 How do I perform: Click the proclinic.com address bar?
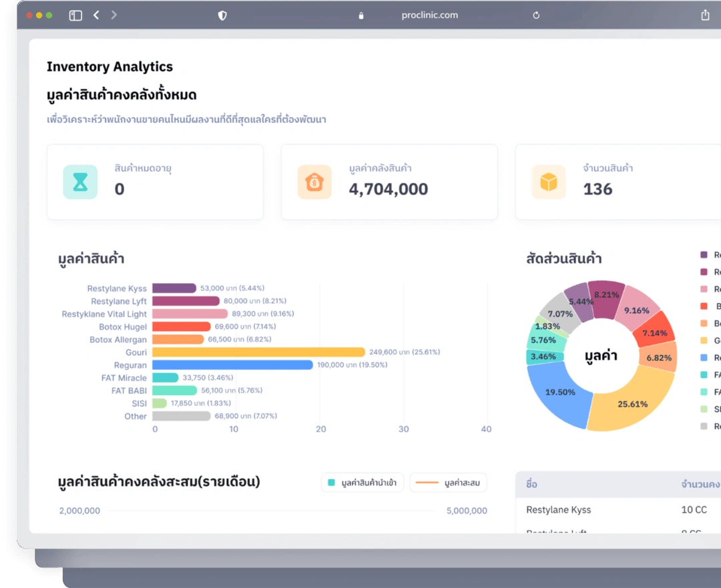point(430,15)
